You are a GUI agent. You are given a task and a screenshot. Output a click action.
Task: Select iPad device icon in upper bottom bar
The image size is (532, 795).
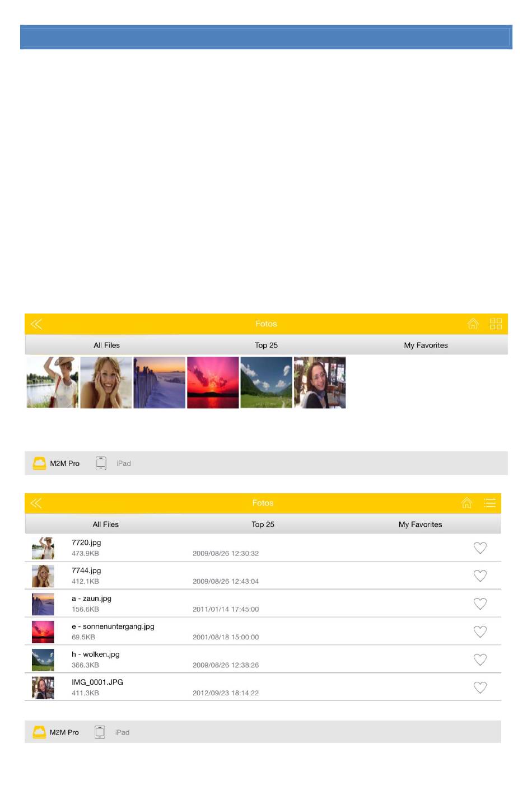click(x=101, y=463)
